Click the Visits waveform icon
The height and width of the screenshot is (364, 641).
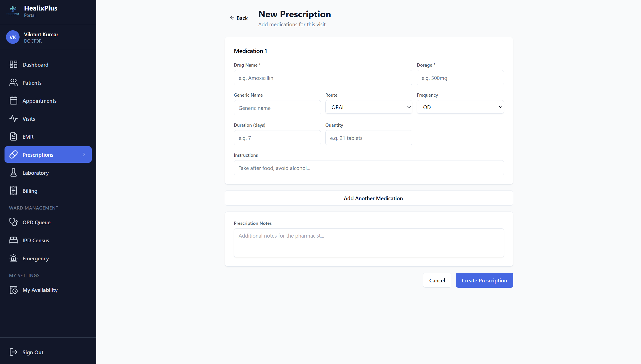pos(14,119)
